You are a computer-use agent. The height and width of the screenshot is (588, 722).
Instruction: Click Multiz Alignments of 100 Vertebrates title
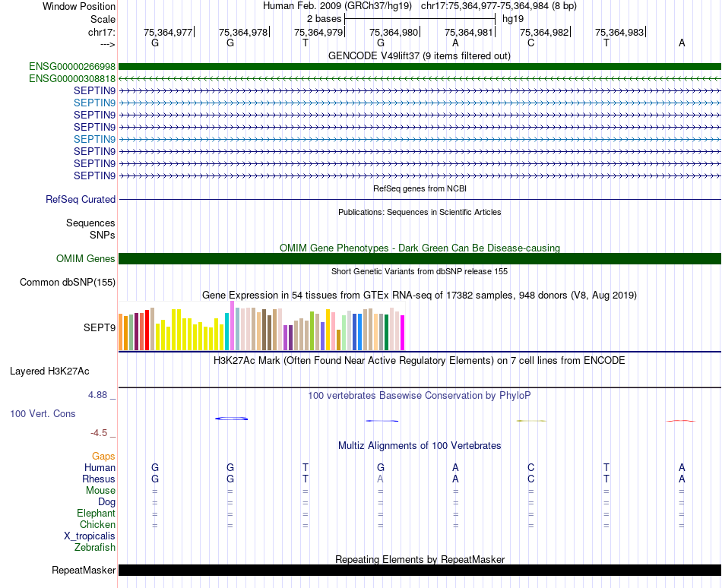point(420,445)
